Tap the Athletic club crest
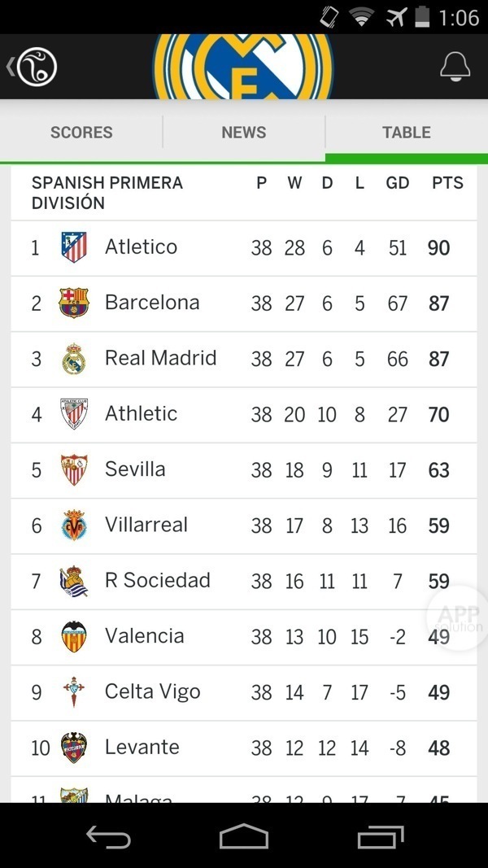 coord(74,414)
